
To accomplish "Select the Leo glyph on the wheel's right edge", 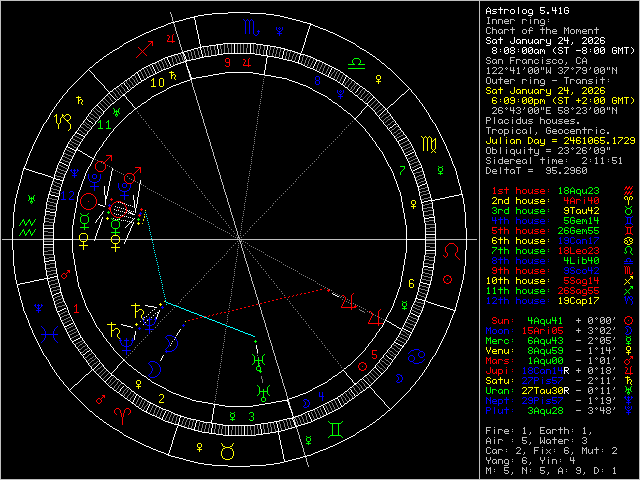I will pos(453,250).
